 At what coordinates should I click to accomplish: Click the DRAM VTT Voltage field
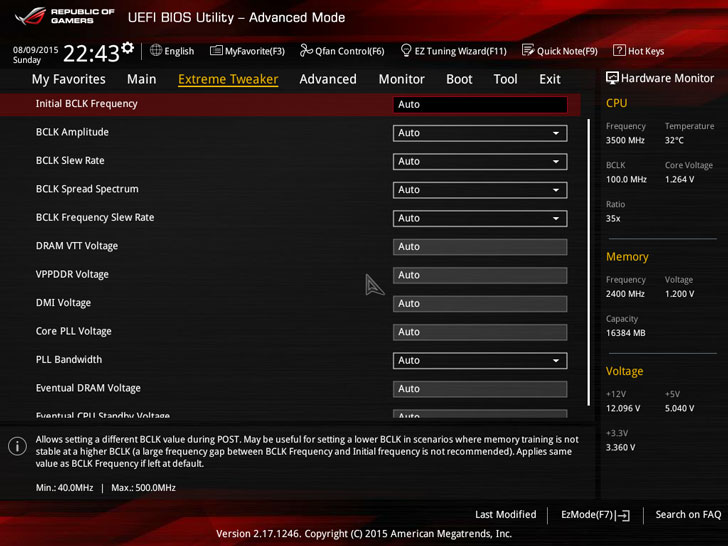click(480, 247)
